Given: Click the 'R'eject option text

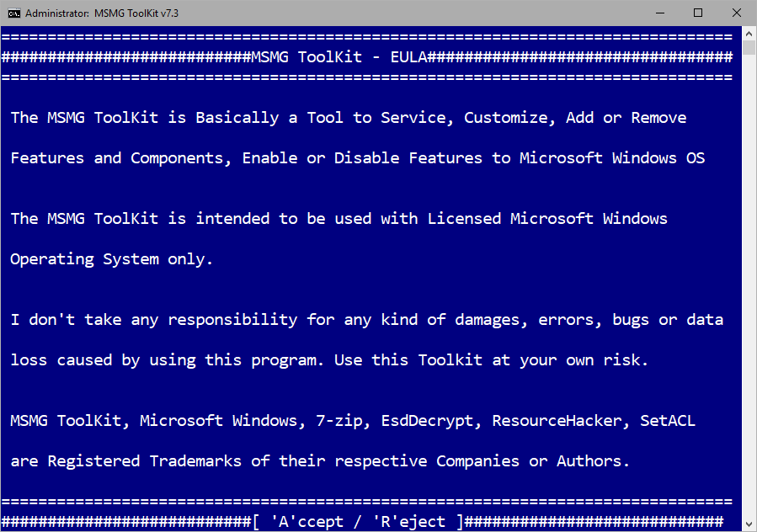Looking at the screenshot, I should [x=409, y=522].
